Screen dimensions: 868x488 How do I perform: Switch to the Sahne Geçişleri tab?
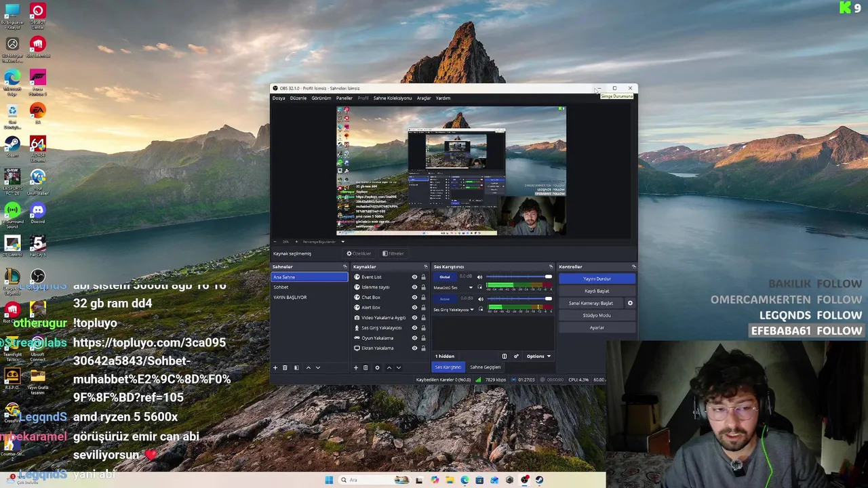tap(486, 367)
